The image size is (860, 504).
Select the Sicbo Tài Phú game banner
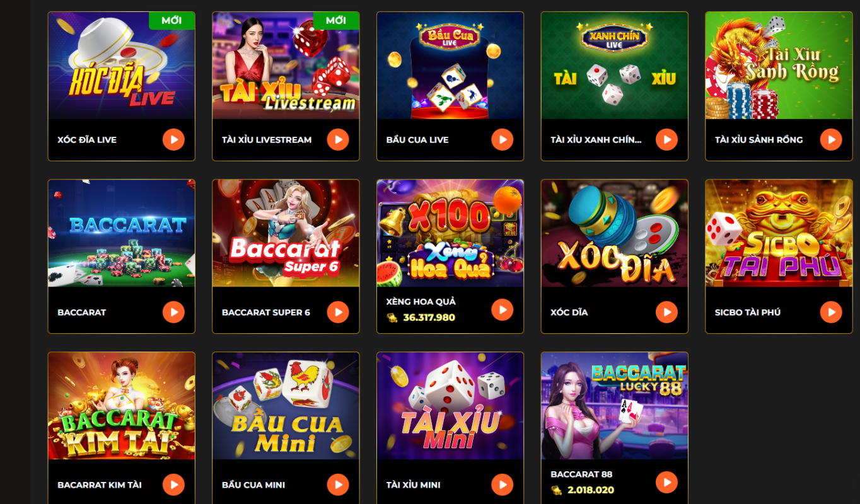click(x=779, y=233)
